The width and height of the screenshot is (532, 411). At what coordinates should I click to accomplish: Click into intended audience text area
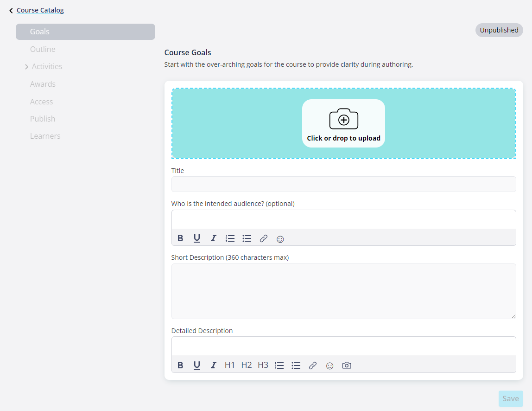[344, 219]
